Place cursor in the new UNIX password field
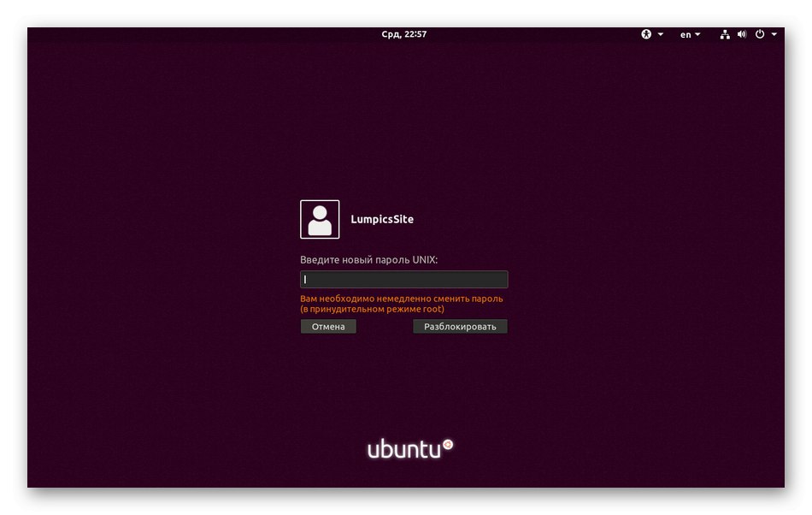 [x=403, y=279]
